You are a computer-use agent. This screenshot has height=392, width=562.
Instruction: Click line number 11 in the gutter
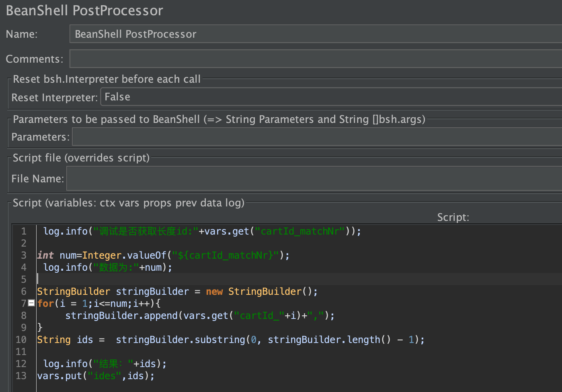pos(21,352)
